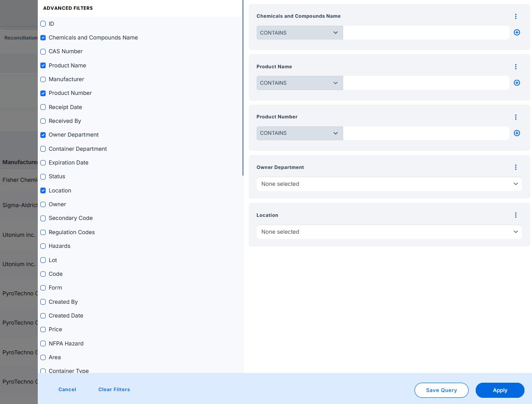Uncheck the Owner Department filter
Screen dimensions: 532x404
43,135
